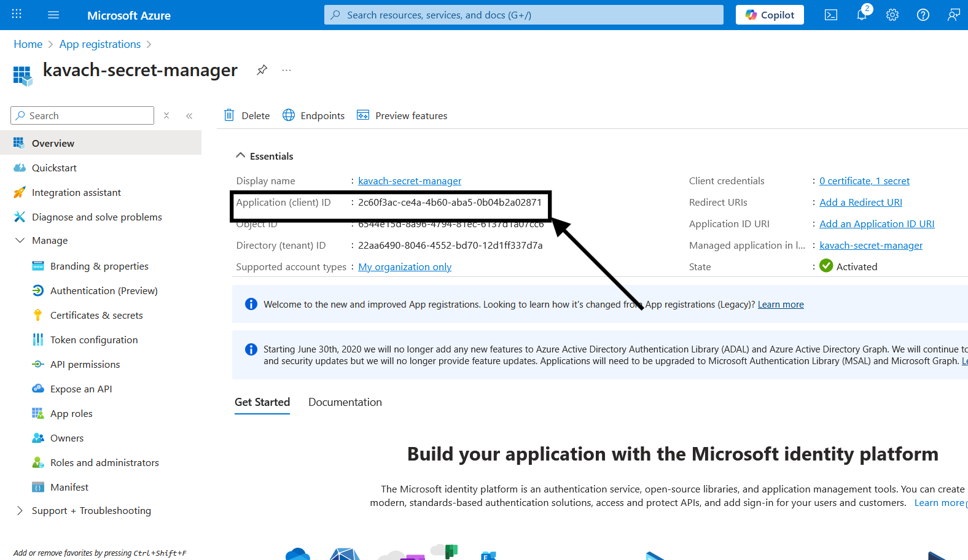Open the more options ellipsis beside title

[x=286, y=70]
